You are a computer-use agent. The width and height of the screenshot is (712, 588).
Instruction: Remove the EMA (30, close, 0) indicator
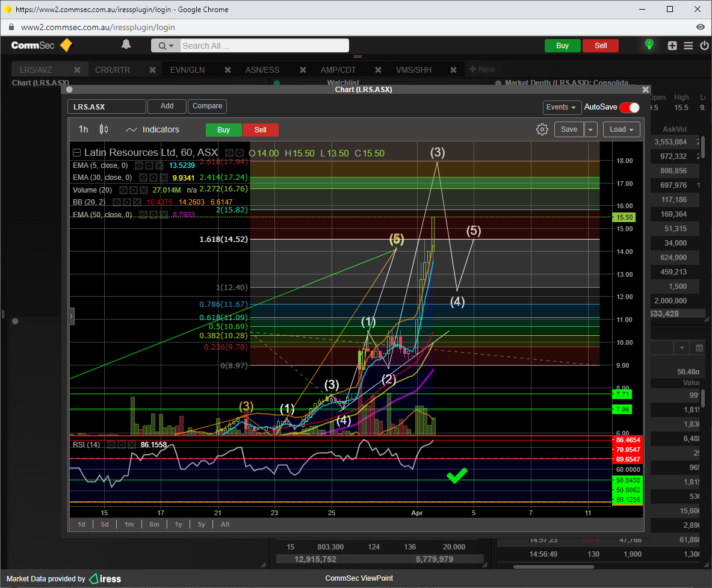click(x=164, y=178)
